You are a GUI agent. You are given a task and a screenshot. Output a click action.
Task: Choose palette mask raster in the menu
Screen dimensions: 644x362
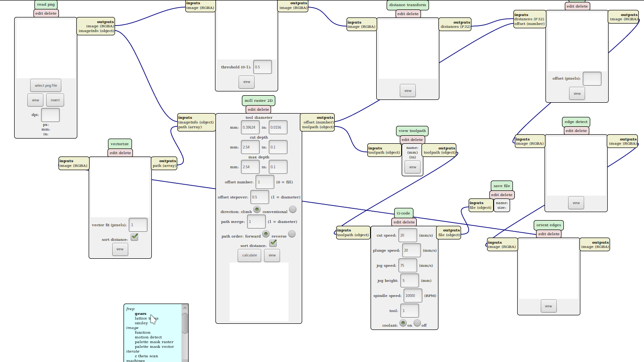154,342
